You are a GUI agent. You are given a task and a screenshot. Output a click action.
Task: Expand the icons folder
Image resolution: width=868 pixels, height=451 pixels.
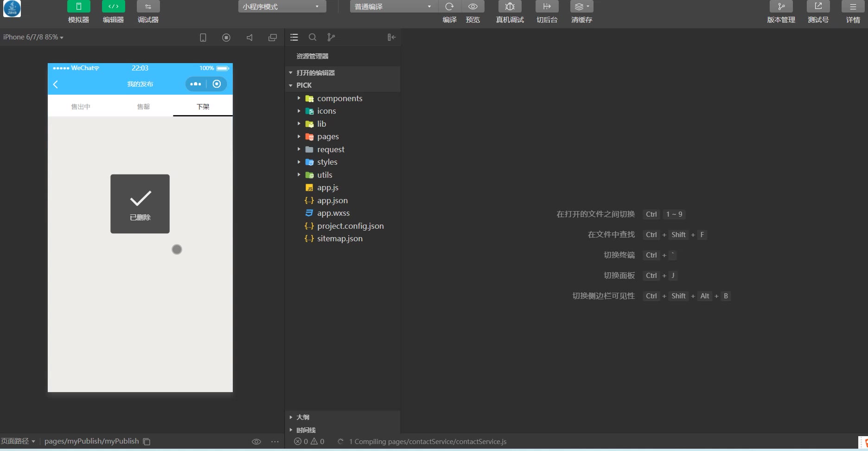click(x=343, y=111)
